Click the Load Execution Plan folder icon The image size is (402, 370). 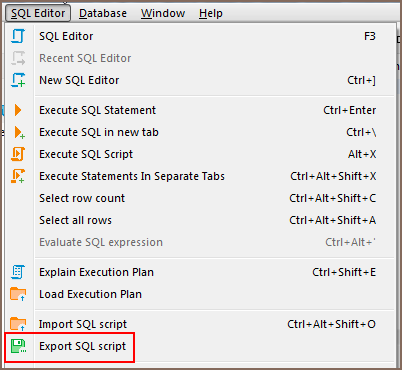point(18,294)
